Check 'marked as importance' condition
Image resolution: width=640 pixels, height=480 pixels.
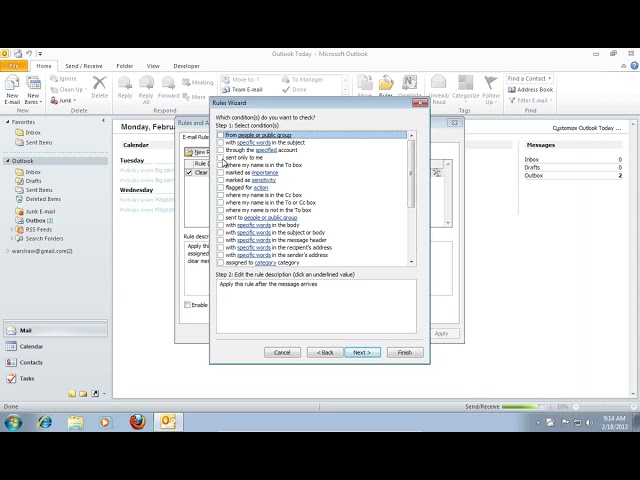pyautogui.click(x=220, y=172)
